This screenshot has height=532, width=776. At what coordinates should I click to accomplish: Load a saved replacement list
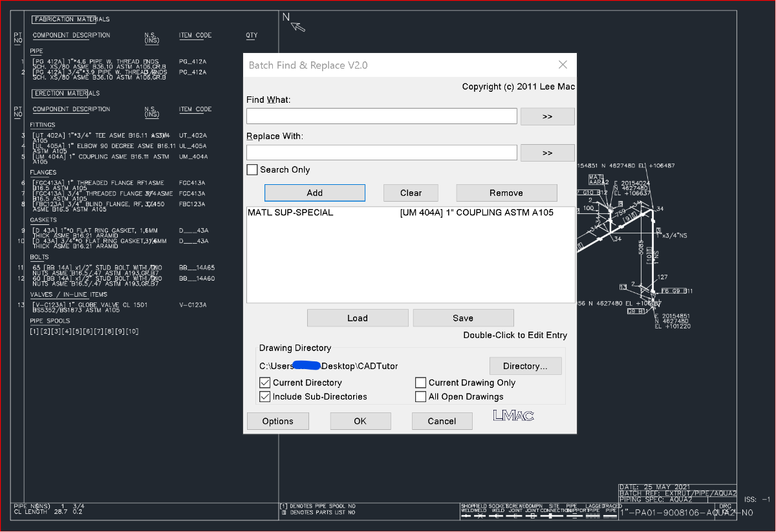[x=358, y=318]
